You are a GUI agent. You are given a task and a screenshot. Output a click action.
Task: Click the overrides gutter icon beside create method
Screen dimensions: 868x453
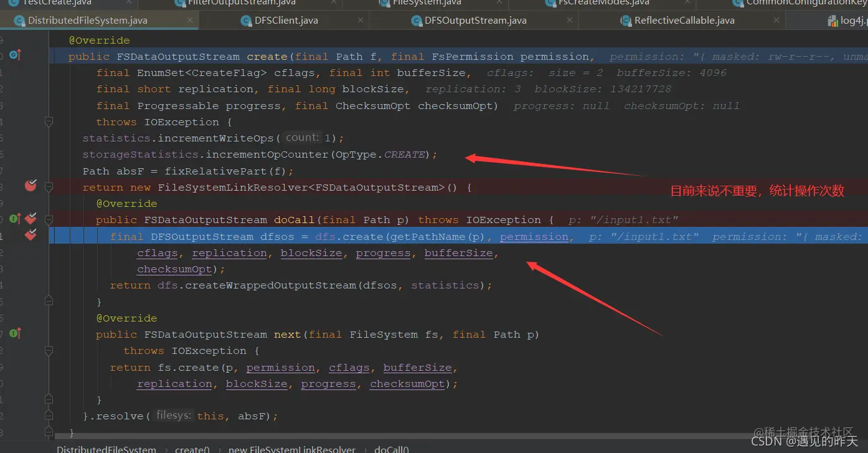coord(15,55)
